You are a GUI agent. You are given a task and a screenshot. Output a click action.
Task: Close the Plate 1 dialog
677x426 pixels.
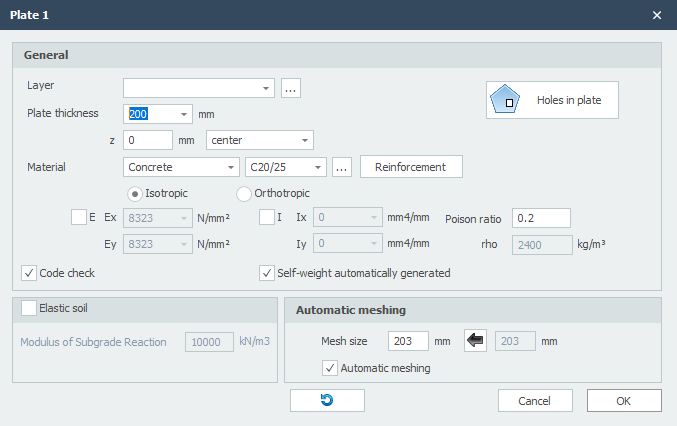point(657,15)
